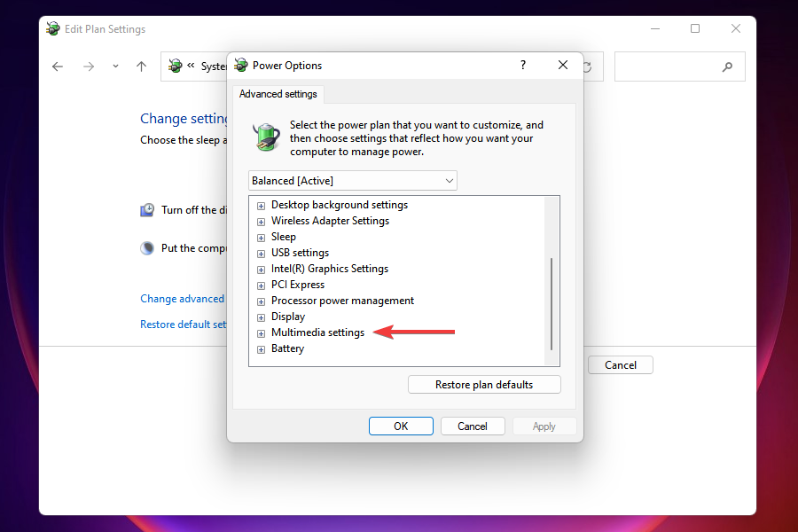Cancel in the Edit Plan Settings window
This screenshot has height=532, width=798.
pos(621,365)
